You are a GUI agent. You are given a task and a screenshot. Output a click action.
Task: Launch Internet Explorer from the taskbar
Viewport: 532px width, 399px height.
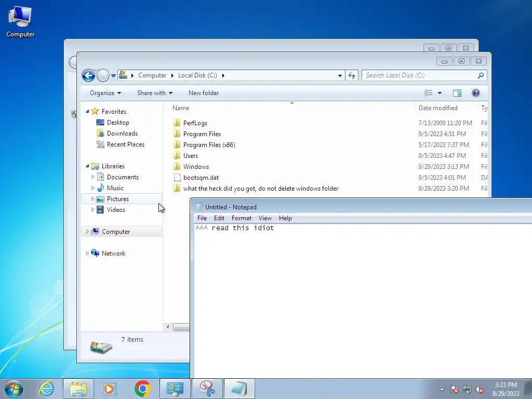(x=46, y=389)
